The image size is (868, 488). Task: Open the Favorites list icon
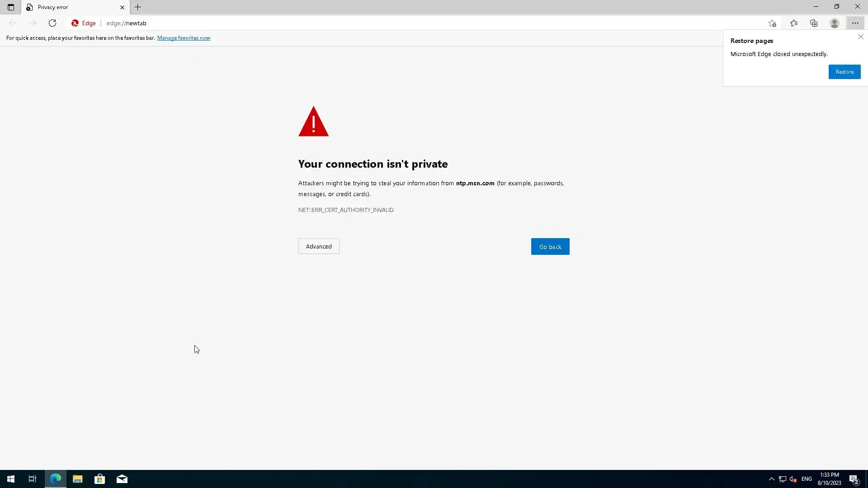[794, 23]
